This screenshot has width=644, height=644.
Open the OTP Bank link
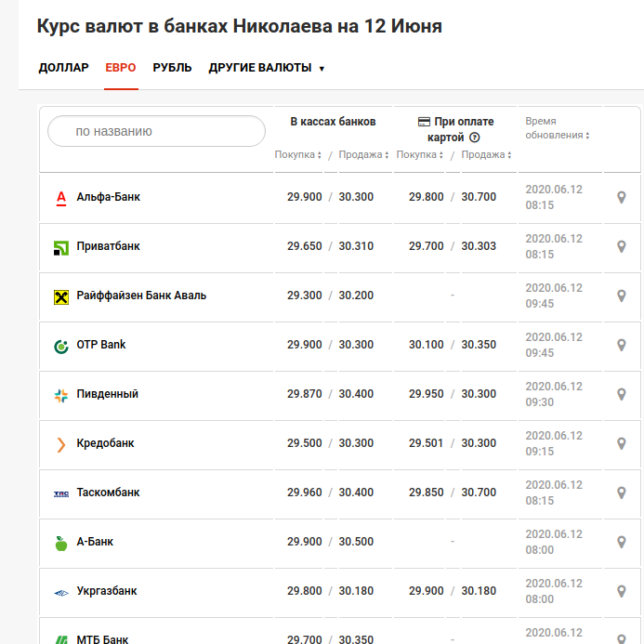(101, 345)
